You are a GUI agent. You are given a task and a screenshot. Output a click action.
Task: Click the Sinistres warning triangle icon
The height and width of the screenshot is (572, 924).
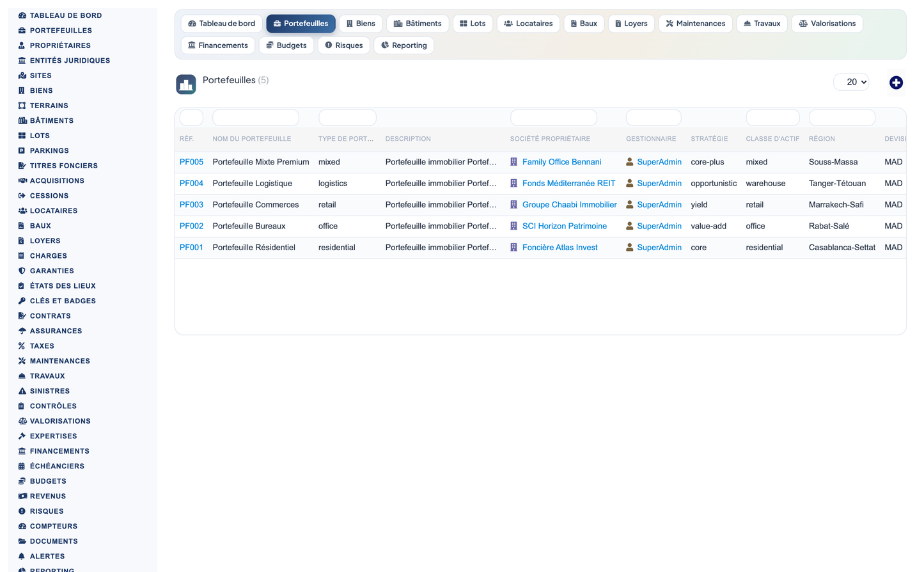(x=22, y=391)
